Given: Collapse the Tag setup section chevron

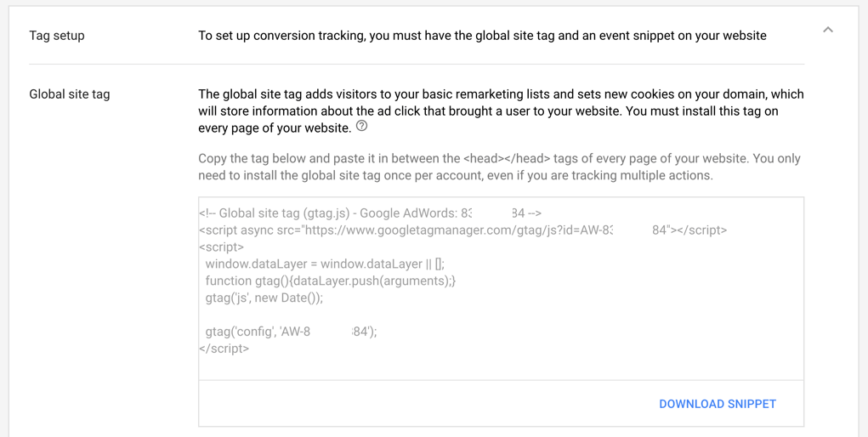Looking at the screenshot, I should tap(827, 30).
